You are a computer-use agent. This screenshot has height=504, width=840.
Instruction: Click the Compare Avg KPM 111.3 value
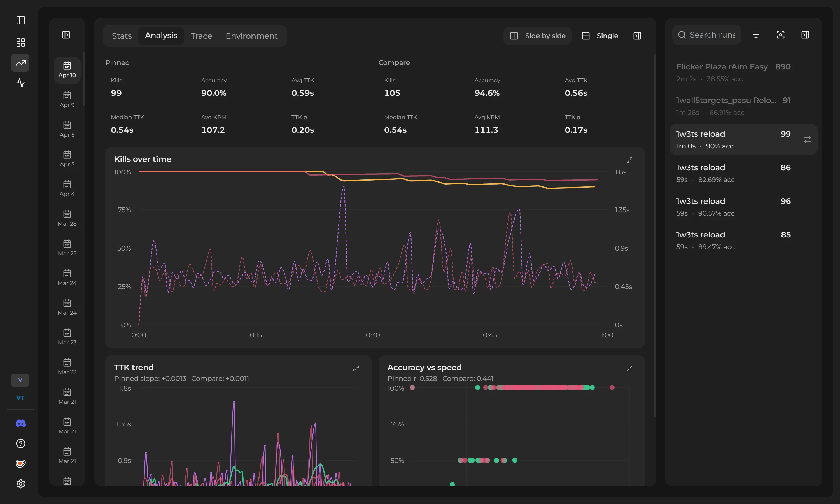click(x=486, y=130)
